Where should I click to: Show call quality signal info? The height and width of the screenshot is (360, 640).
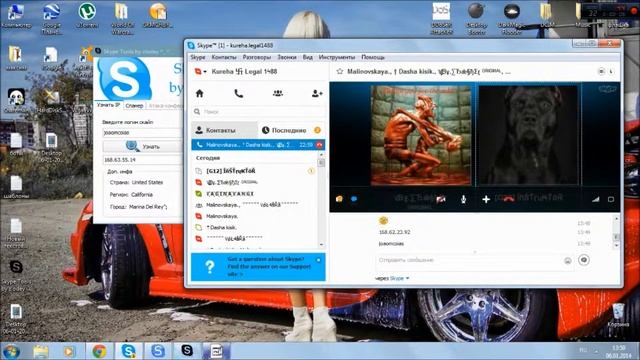[x=596, y=199]
